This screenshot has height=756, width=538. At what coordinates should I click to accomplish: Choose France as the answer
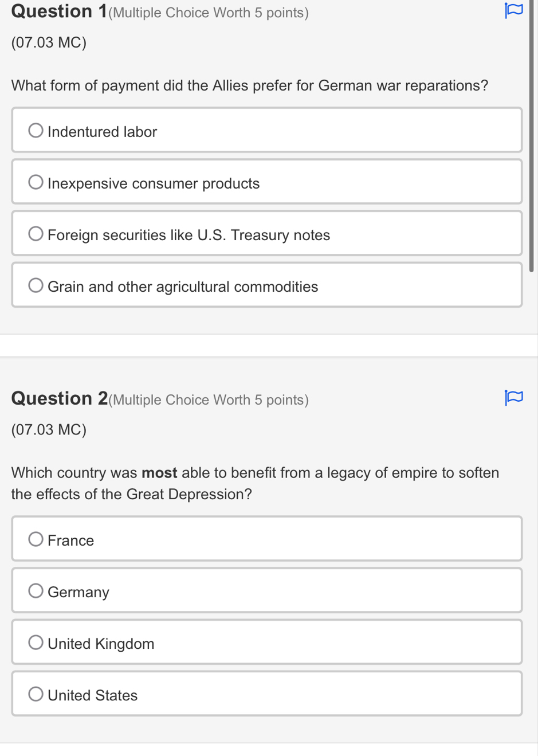pyautogui.click(x=36, y=539)
